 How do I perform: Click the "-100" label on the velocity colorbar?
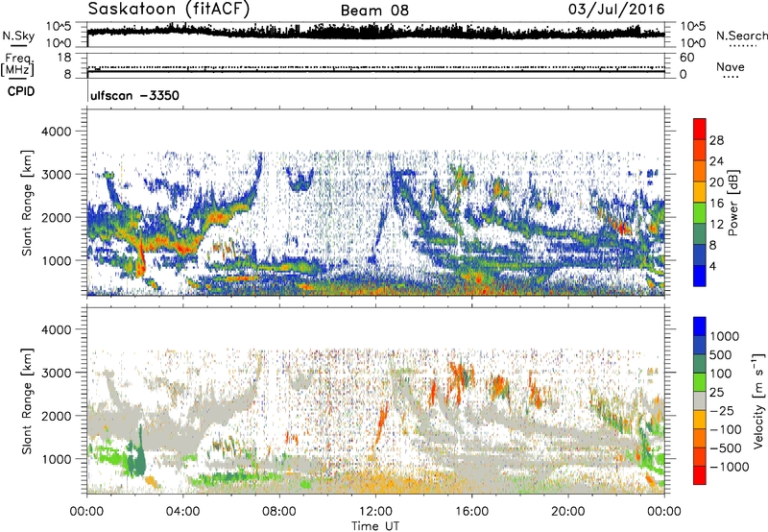click(726, 429)
